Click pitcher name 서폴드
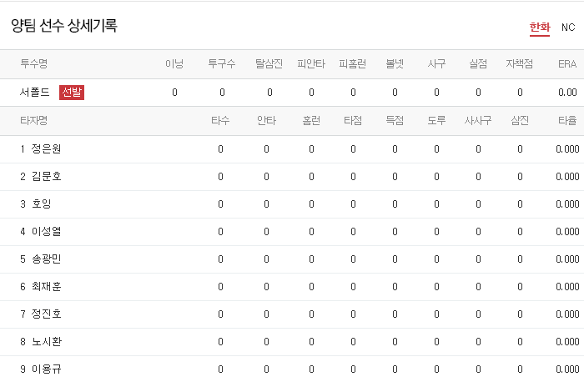The height and width of the screenshot is (392, 584). pyautogui.click(x=34, y=93)
